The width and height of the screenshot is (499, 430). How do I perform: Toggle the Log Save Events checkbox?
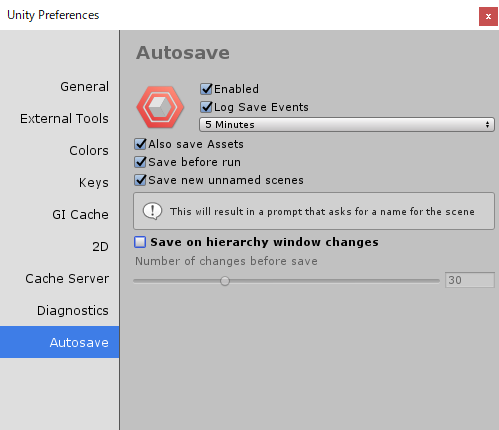tap(206, 107)
